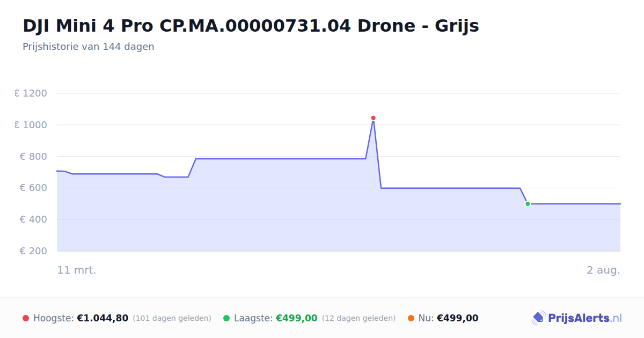Click the € 800 axis label

click(34, 157)
